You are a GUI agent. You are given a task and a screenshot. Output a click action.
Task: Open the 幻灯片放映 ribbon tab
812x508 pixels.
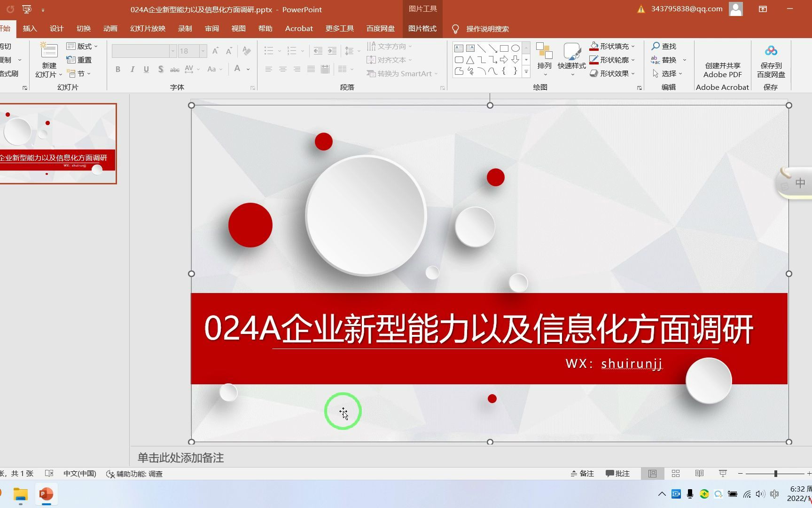(x=148, y=28)
